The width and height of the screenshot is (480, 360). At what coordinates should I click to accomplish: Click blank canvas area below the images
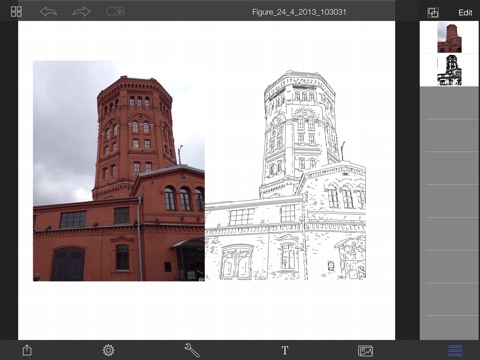(207, 310)
